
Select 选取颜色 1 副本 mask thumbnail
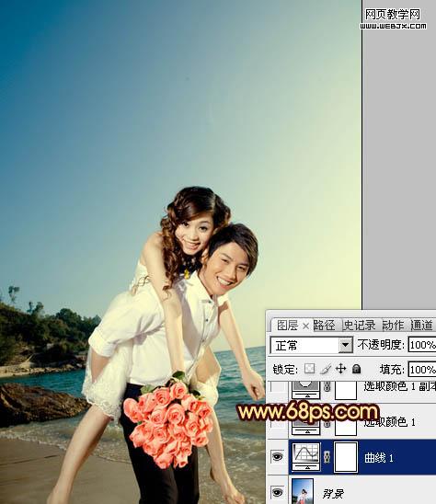point(346,390)
